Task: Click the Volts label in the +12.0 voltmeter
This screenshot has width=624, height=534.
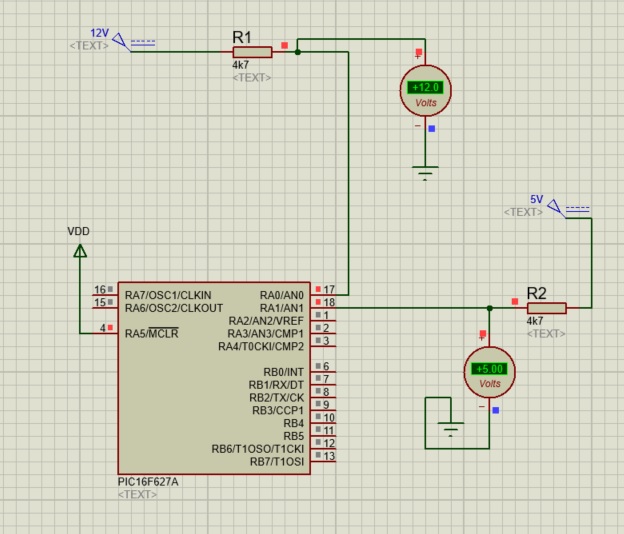Action: coord(426,103)
